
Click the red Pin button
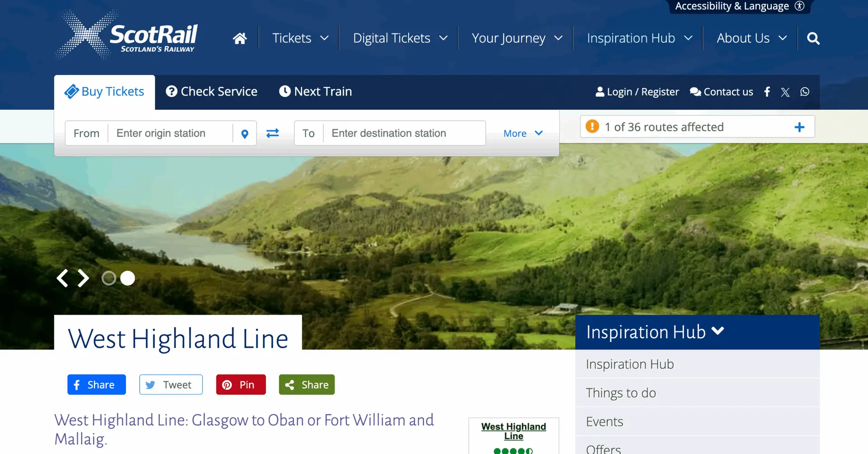[x=241, y=384]
